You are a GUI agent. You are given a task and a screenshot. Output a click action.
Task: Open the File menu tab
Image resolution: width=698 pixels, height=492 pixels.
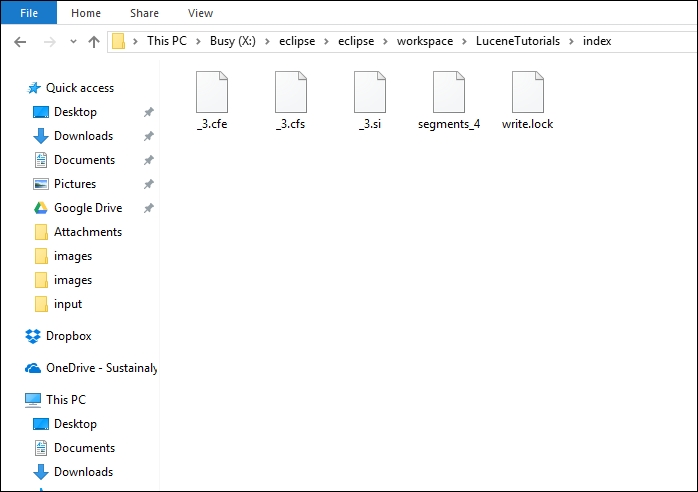tap(28, 13)
